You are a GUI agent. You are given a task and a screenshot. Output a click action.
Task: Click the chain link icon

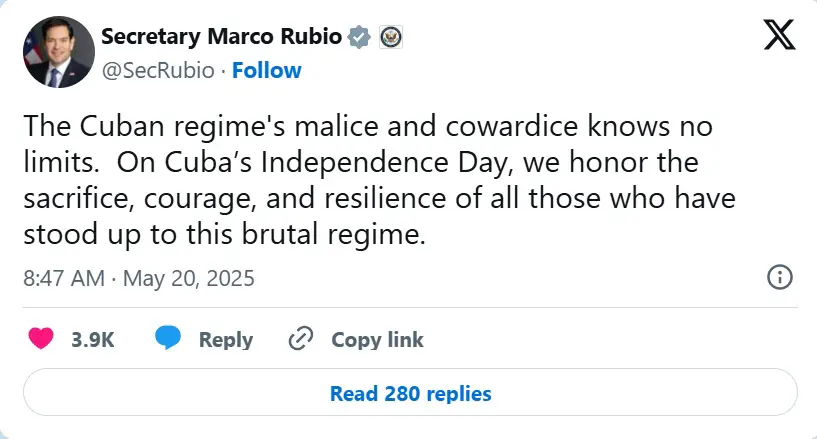coord(301,338)
